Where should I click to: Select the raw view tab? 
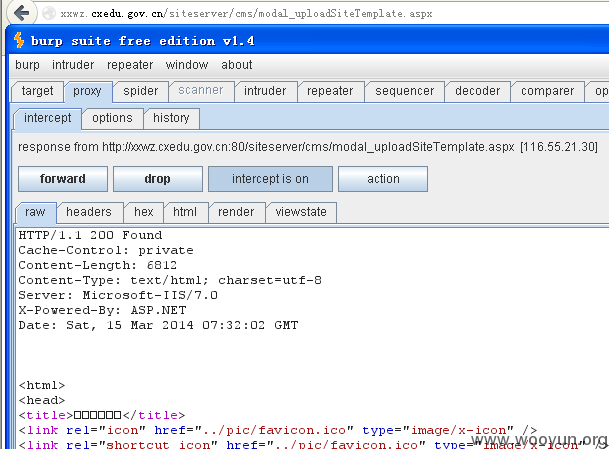click(x=35, y=212)
